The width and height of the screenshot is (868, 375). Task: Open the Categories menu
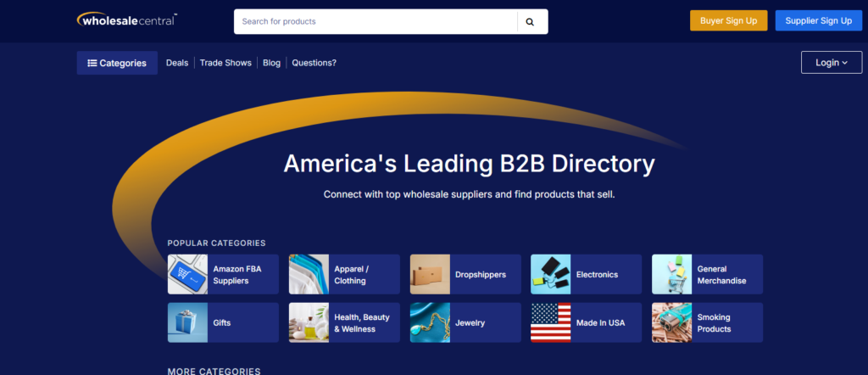pyautogui.click(x=117, y=63)
